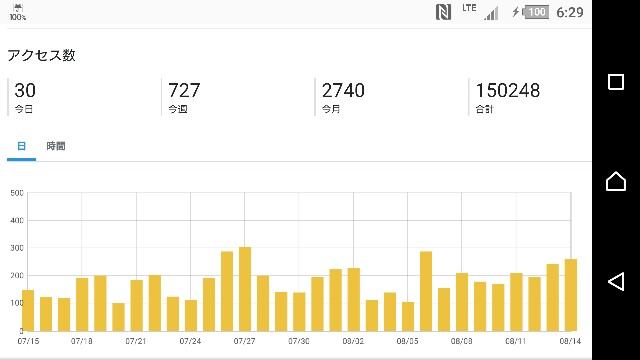Select the chart bar at 08/02
Image resolution: width=640 pixels, height=360 pixels.
click(x=353, y=299)
